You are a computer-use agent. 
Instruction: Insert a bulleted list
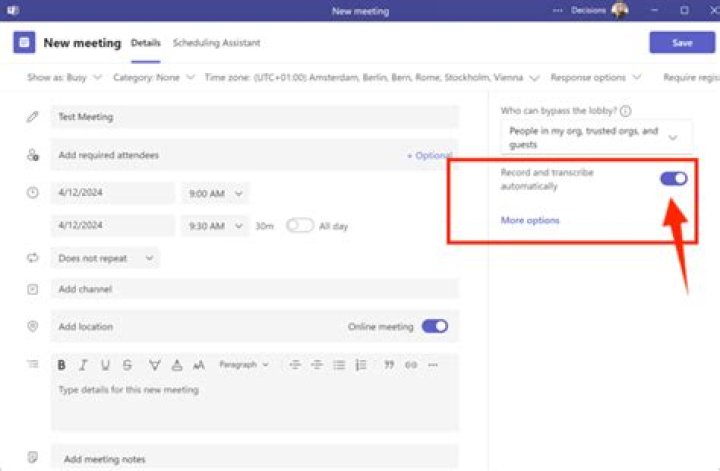[x=339, y=365]
